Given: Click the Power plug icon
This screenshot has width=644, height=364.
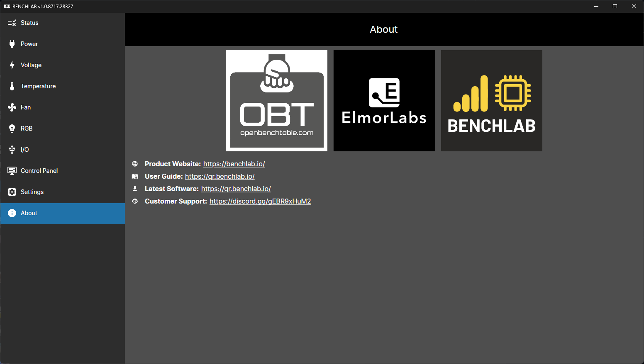Looking at the screenshot, I should point(12,44).
